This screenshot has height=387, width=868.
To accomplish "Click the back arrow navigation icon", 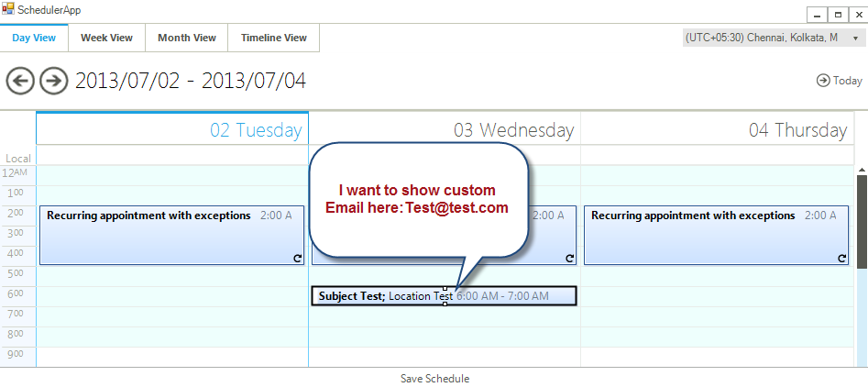I will point(20,81).
